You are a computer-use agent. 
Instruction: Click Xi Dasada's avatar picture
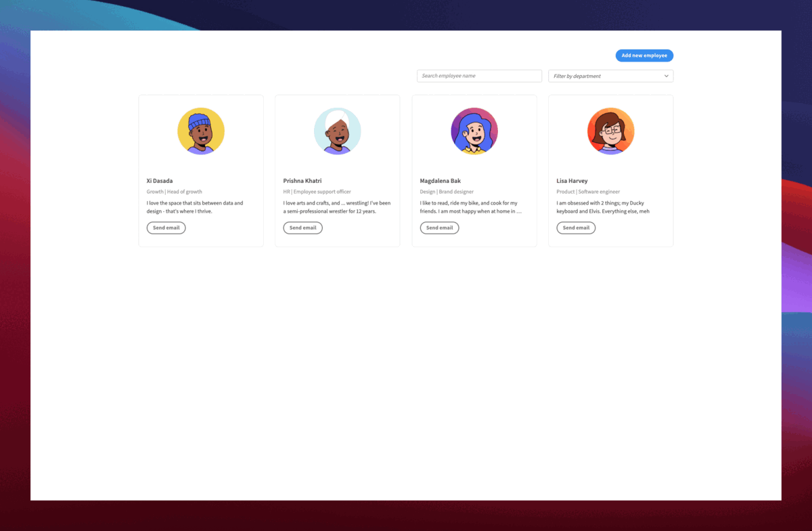coord(201,131)
